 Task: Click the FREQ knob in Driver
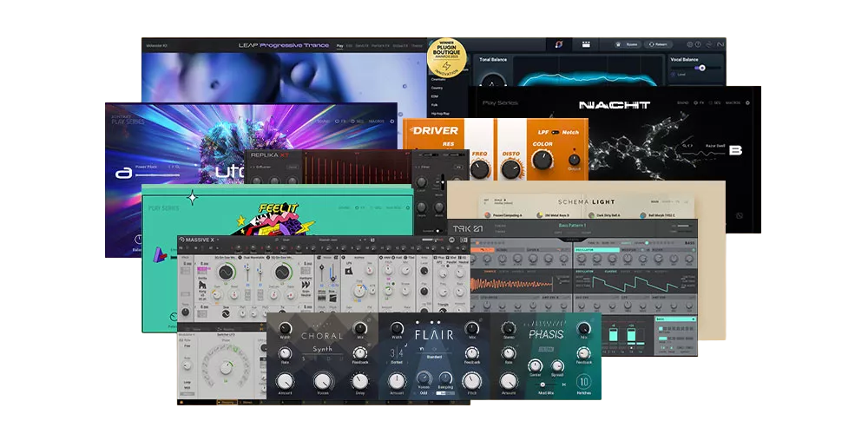coord(480,168)
